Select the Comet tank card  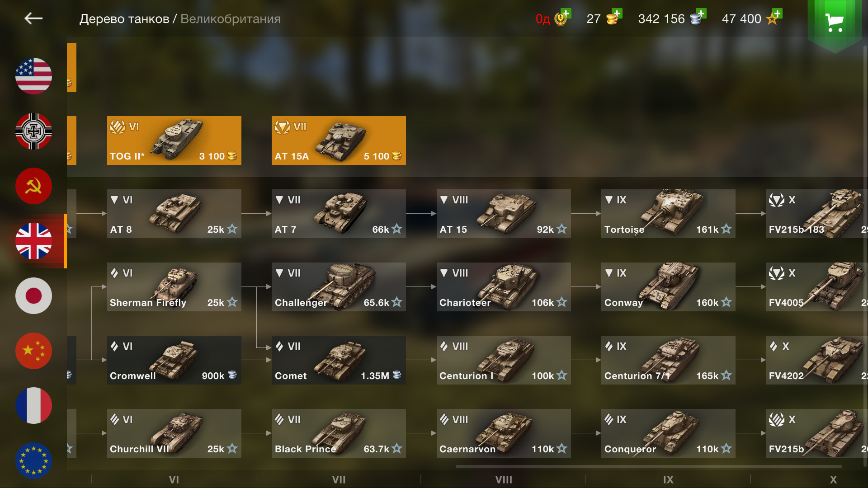click(339, 360)
